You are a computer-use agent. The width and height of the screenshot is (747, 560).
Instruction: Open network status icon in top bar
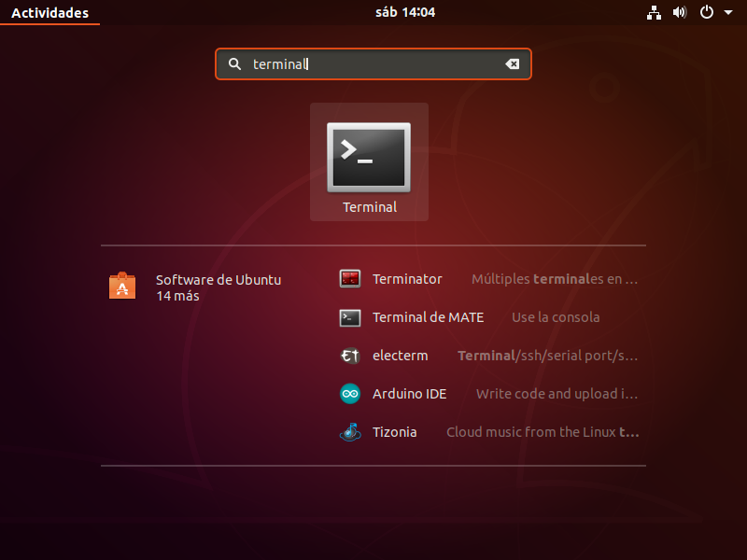[x=654, y=12]
